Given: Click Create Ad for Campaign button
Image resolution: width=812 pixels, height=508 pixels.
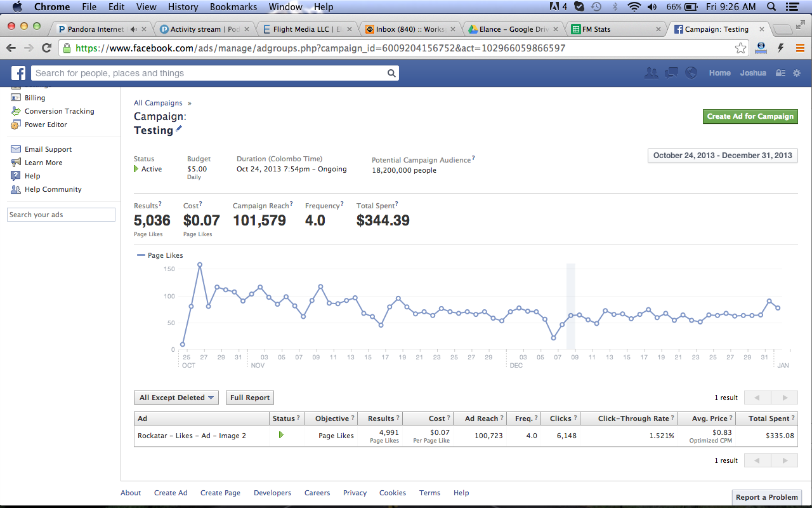Looking at the screenshot, I should 750,116.
